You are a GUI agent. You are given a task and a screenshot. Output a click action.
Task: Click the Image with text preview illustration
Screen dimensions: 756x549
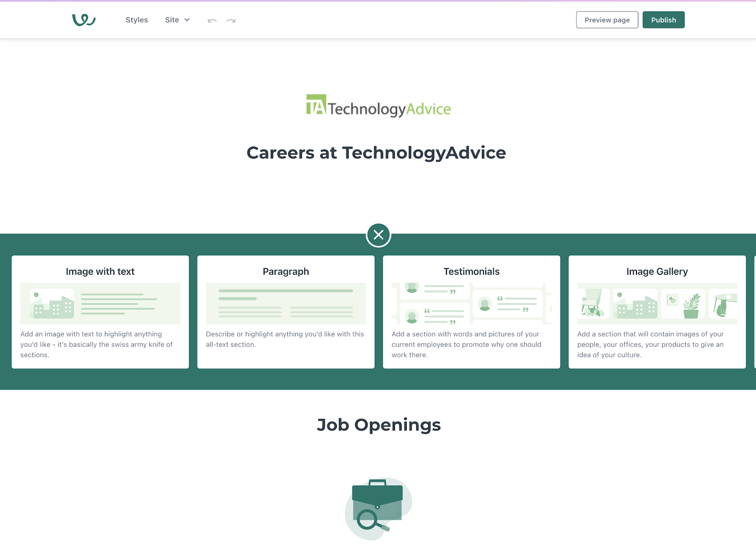pos(100,304)
